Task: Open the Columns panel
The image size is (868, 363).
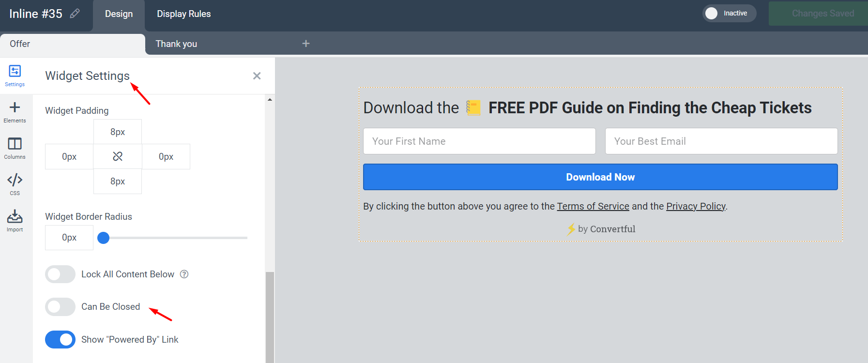Action: [15, 149]
